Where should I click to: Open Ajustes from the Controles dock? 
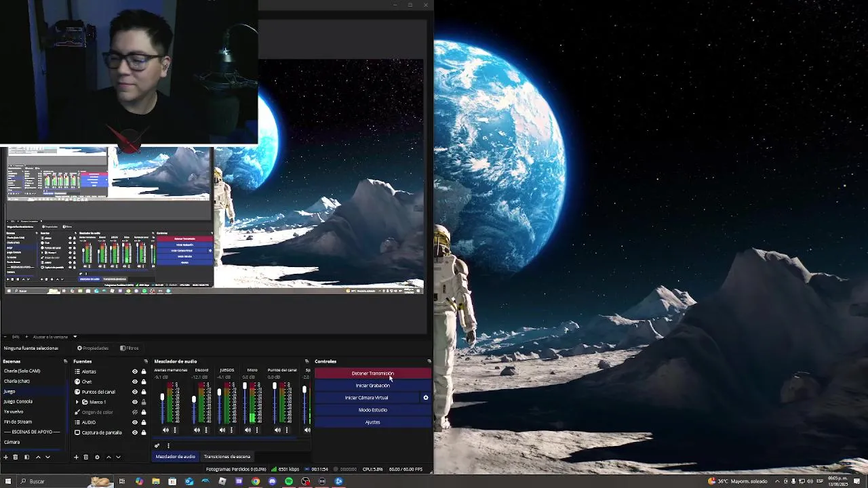coord(372,422)
